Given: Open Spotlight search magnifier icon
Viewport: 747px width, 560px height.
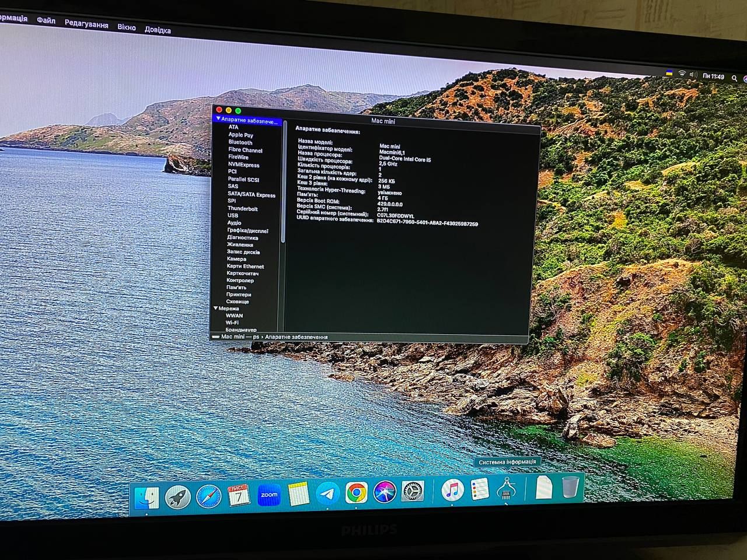Looking at the screenshot, I should coord(735,78).
